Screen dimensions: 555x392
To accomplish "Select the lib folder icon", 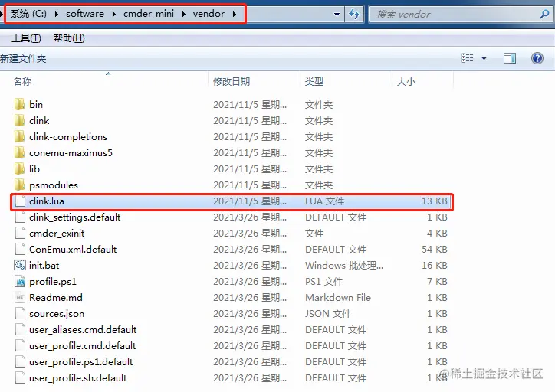I will tap(20, 168).
